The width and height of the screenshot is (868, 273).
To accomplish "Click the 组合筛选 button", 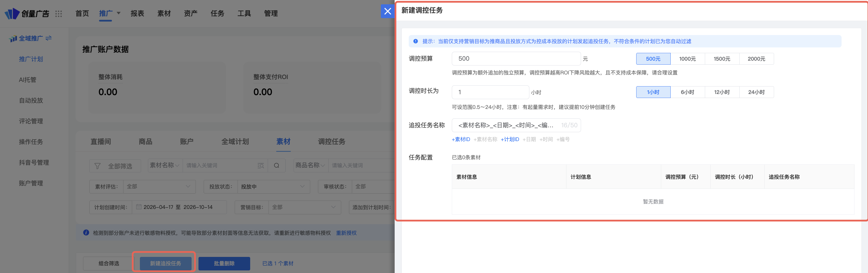I will pos(109,263).
